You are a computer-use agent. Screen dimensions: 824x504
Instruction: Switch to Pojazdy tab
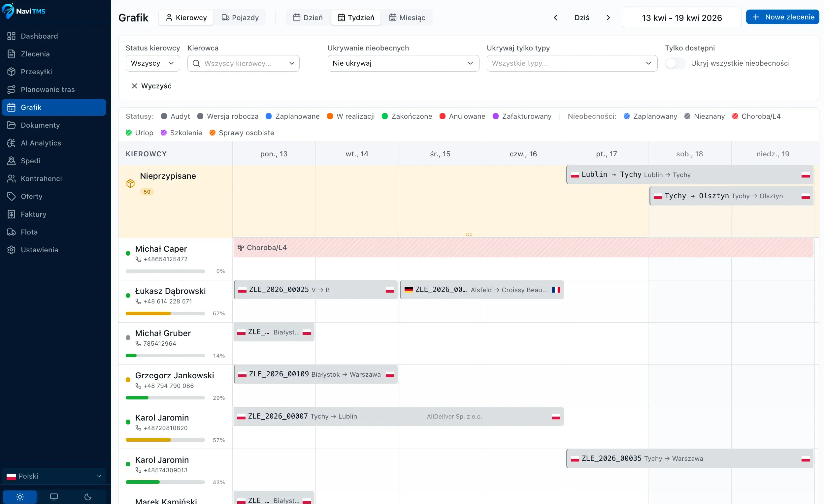[x=240, y=18]
